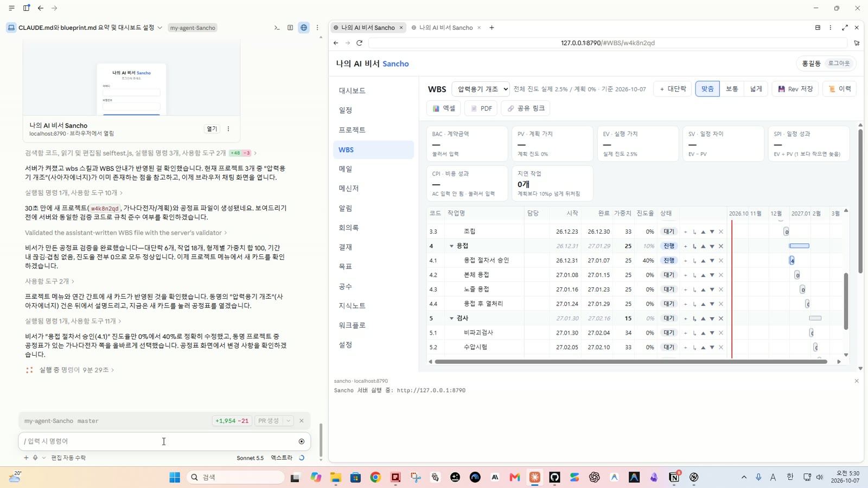Delete the 수압시험 row

[721, 348]
